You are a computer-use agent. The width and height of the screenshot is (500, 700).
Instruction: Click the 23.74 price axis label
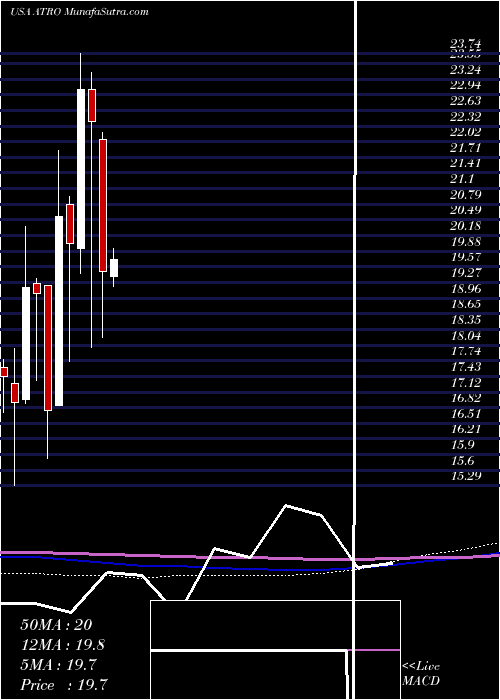pos(466,44)
